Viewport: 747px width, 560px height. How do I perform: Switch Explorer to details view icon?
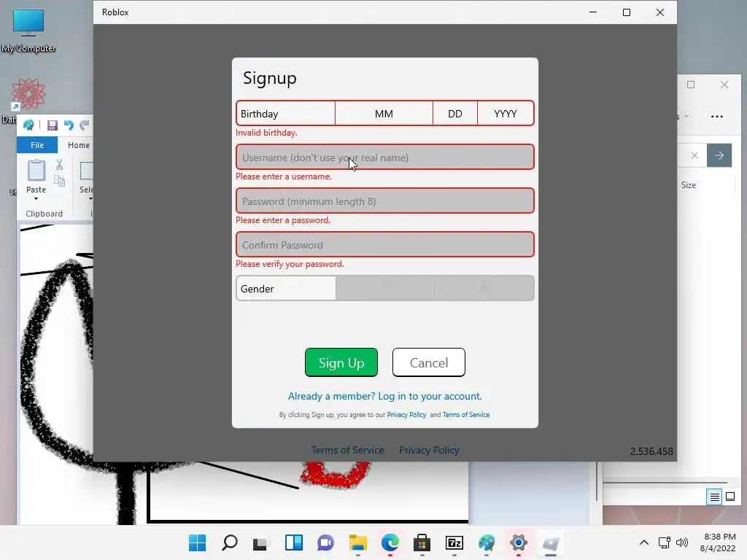pyautogui.click(x=714, y=497)
